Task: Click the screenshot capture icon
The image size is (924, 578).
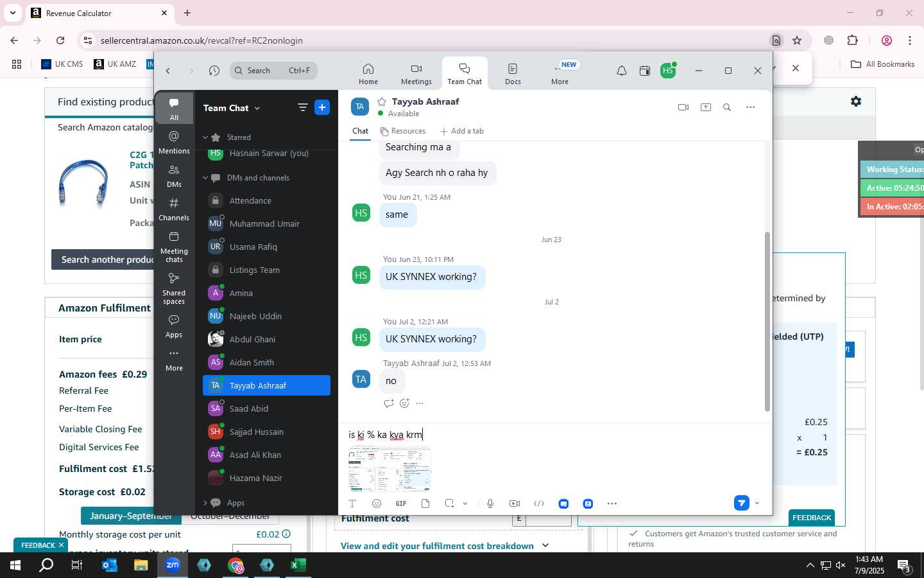Action: point(449,504)
